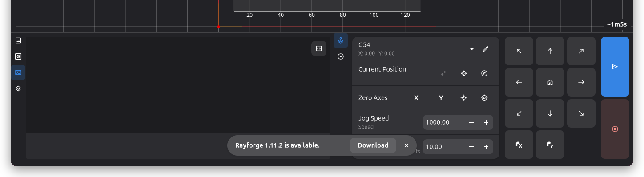The width and height of the screenshot is (644, 177).
Task: Increase the Jog Speed value
Action: pyautogui.click(x=486, y=122)
